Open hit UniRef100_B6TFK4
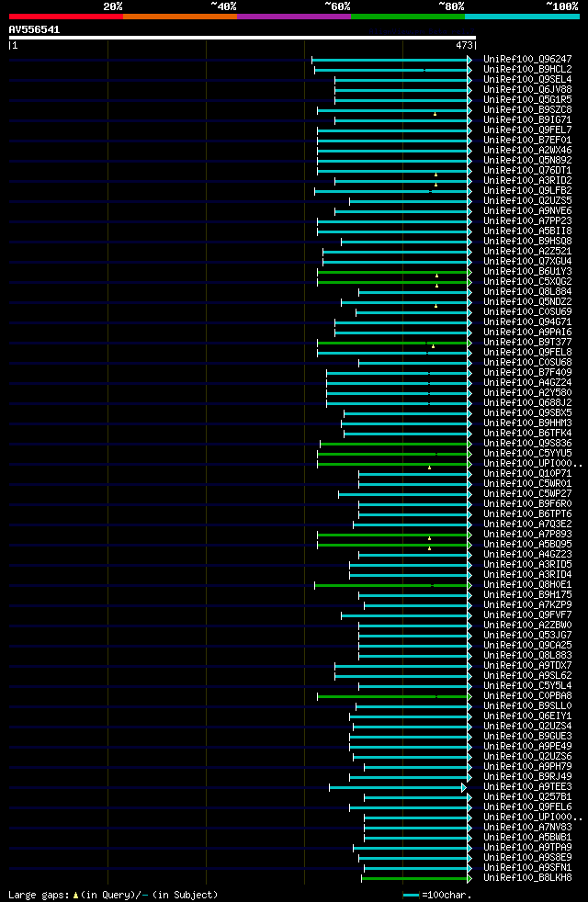 (527, 434)
